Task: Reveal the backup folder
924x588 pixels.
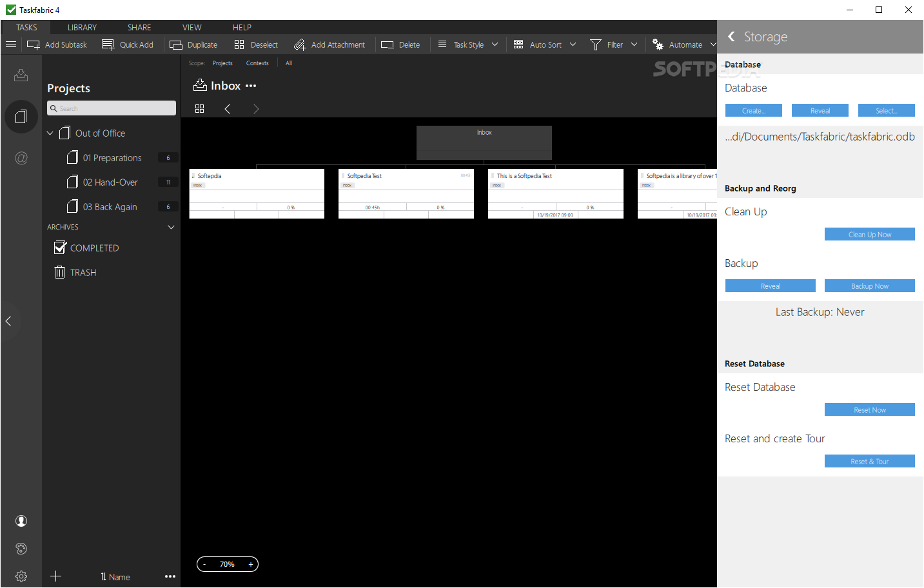Action: [x=771, y=286]
